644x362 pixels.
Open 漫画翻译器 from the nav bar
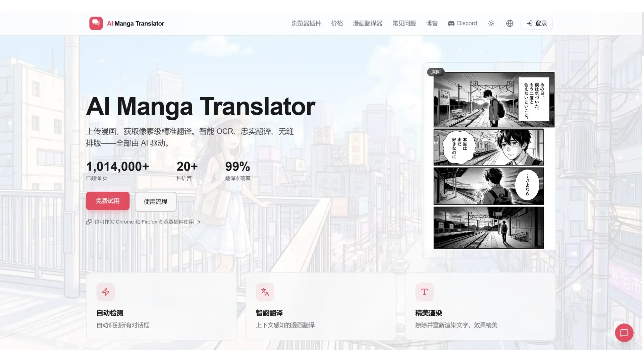[x=368, y=23]
